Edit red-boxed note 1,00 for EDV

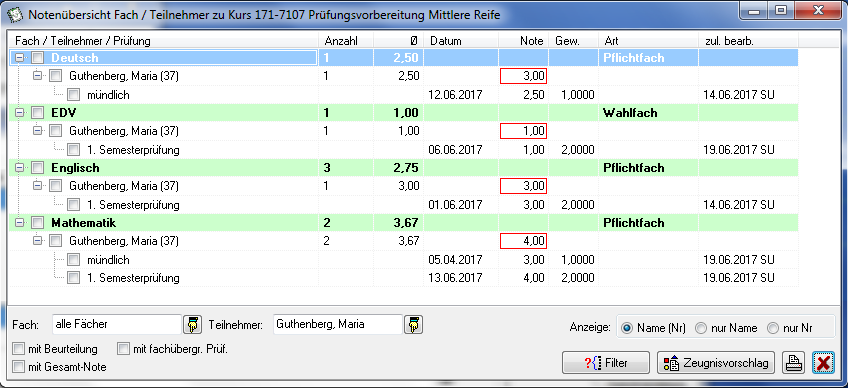(x=524, y=131)
